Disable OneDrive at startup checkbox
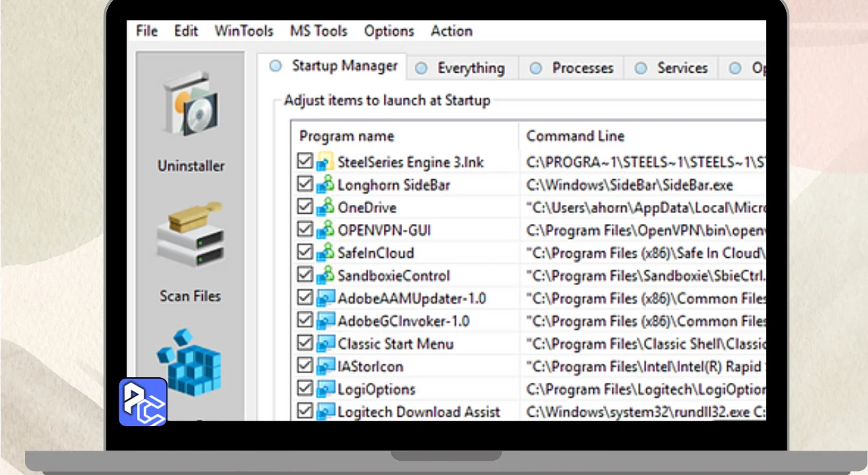Screen dimensions: 868x475 [x=305, y=207]
